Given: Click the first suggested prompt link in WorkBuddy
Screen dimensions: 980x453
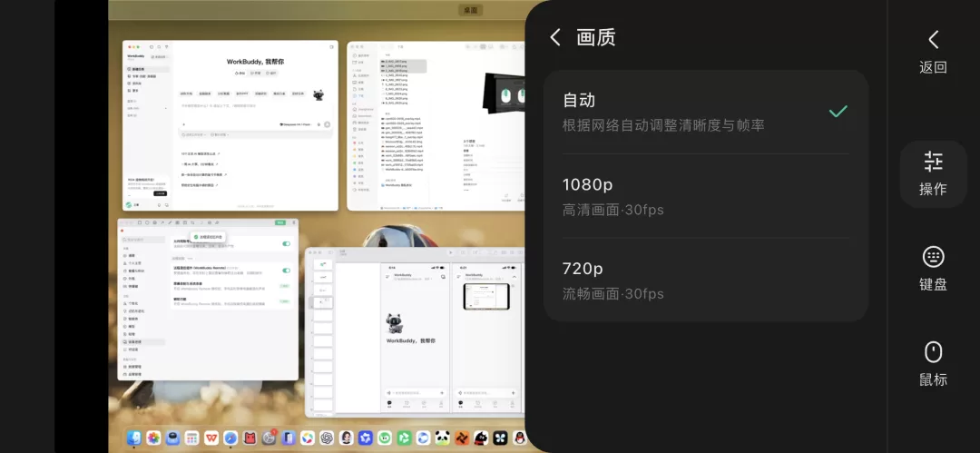Looking at the screenshot, I should point(200,153).
